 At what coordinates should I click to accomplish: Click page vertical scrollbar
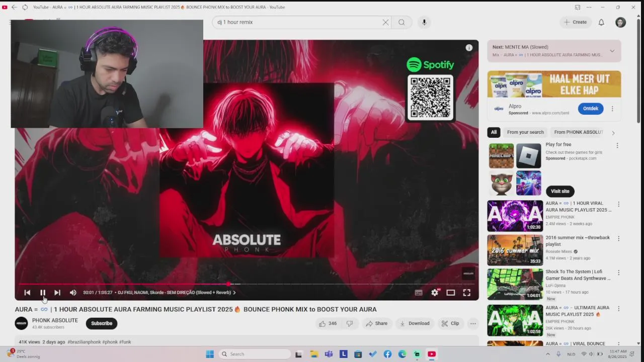point(638,70)
